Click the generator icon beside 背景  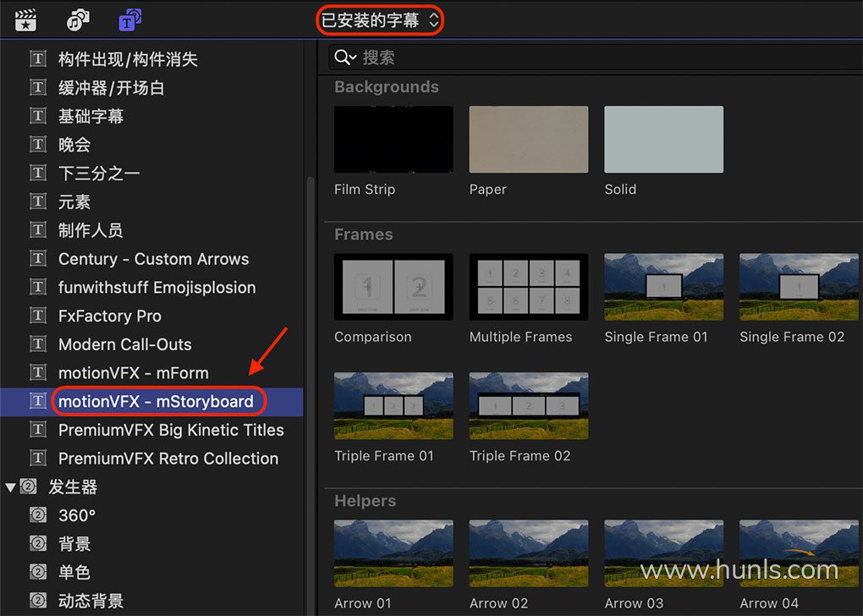(x=38, y=544)
